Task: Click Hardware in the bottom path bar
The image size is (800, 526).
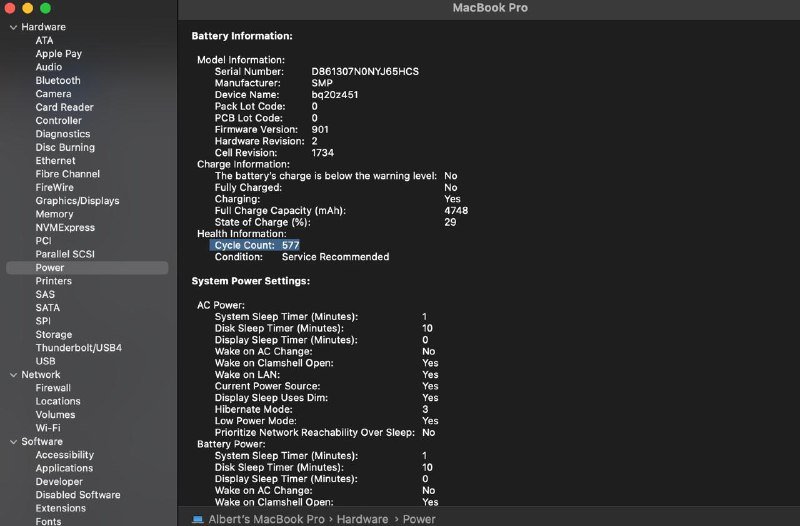Action: 362,519
